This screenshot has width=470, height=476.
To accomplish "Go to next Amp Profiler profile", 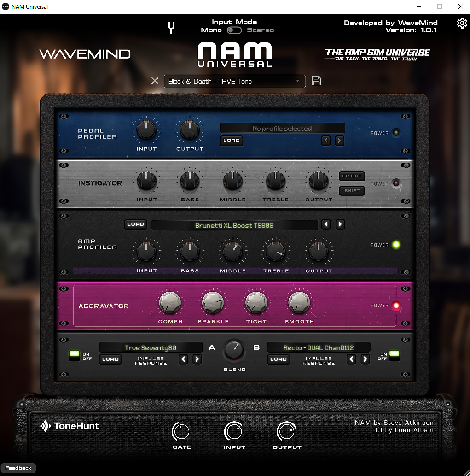I will click(x=340, y=224).
